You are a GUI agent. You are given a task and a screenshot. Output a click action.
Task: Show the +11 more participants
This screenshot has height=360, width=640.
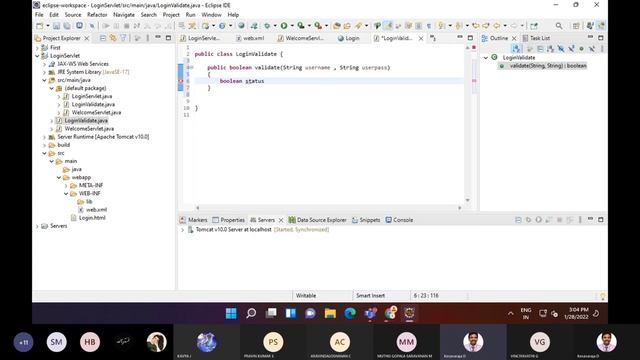coord(24,342)
